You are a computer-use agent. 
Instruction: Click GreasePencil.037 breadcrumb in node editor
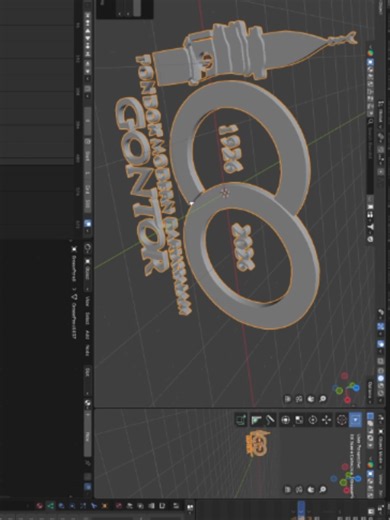(74, 320)
